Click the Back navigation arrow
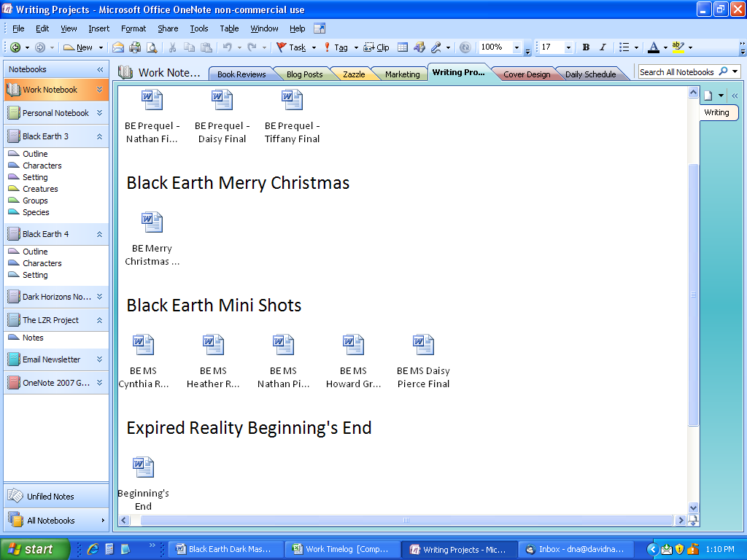 point(15,47)
